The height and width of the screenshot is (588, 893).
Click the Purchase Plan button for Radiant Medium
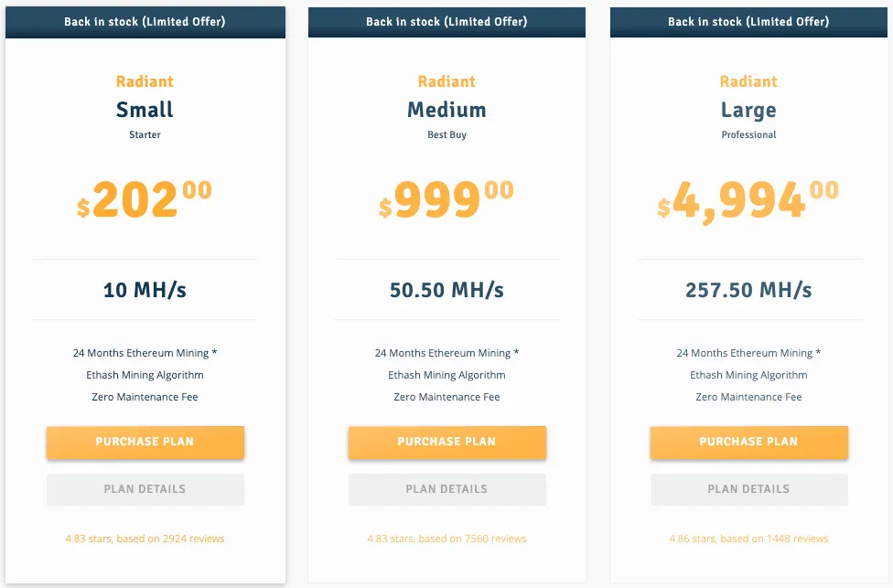446,443
